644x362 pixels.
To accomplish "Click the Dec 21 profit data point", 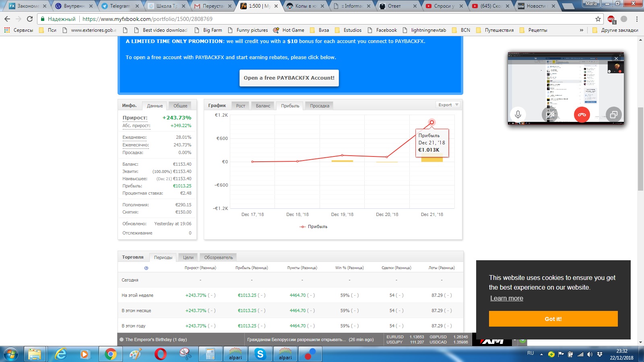I will pos(431,122).
